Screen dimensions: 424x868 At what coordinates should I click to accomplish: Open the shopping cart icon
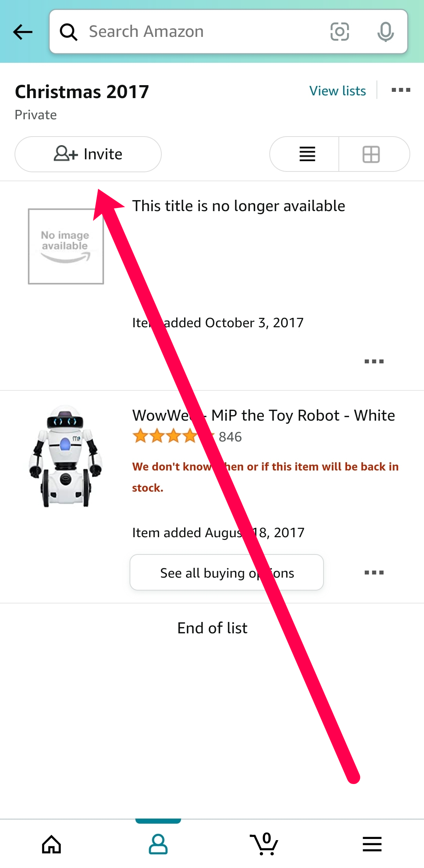coord(264,844)
